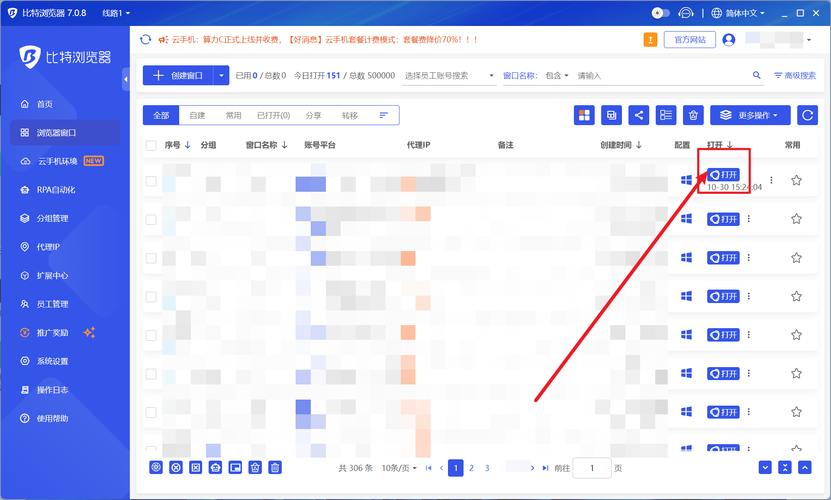Viewport: 831px width, 500px height.
Task: Click the orange alert notification icon
Action: (x=648, y=40)
